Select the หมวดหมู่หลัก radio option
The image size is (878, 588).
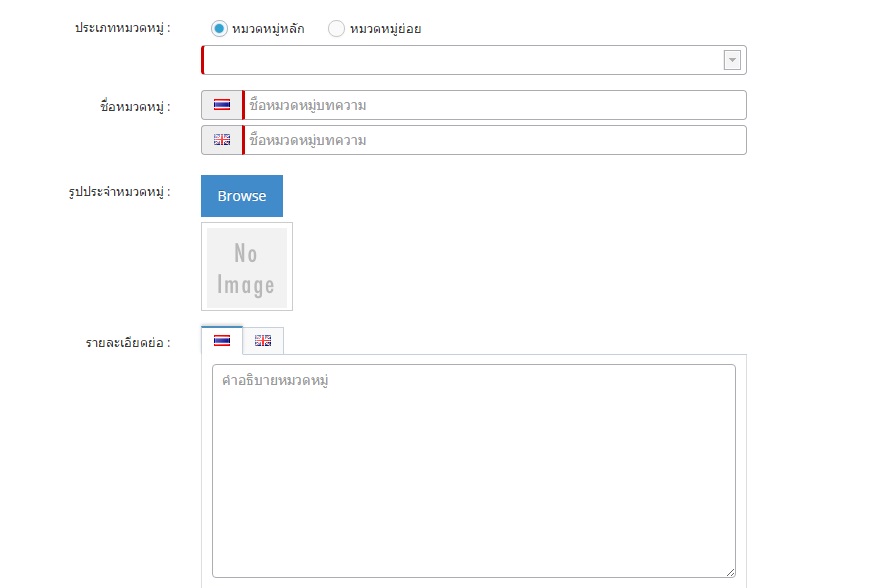click(219, 29)
